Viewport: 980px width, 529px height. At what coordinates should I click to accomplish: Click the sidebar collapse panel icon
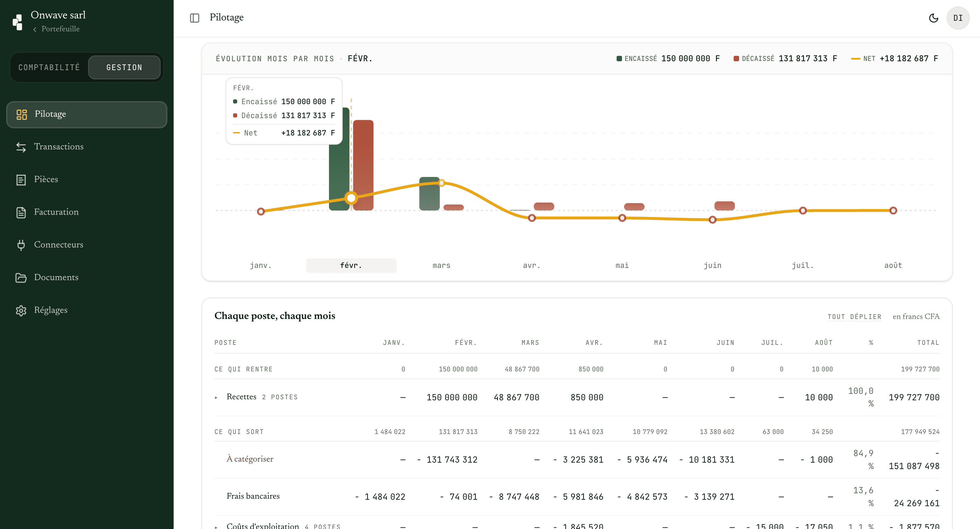pyautogui.click(x=194, y=18)
